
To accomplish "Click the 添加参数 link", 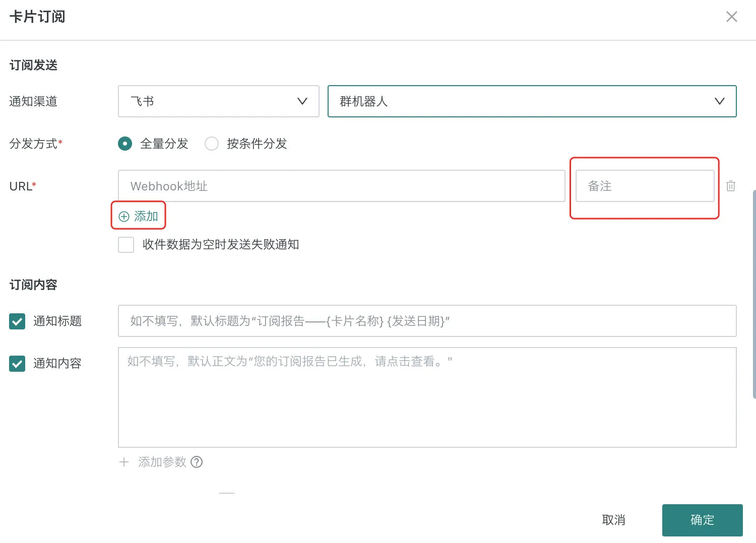I will click(162, 462).
